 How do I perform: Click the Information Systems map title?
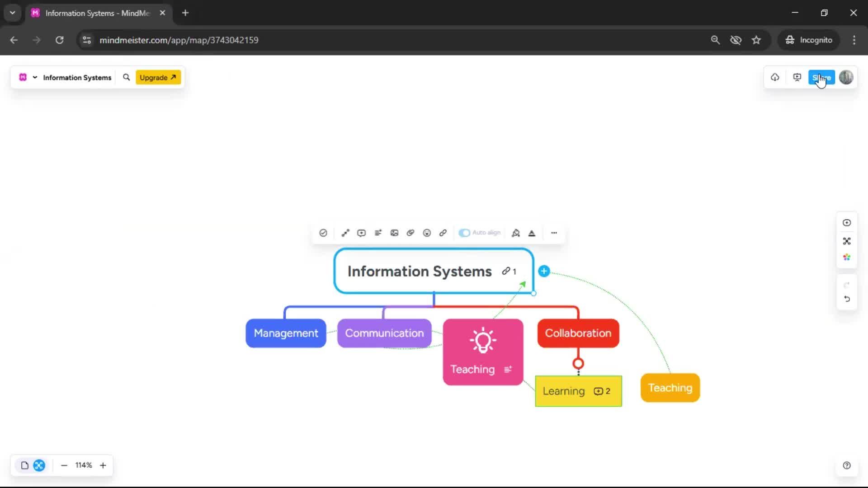[x=77, y=78]
